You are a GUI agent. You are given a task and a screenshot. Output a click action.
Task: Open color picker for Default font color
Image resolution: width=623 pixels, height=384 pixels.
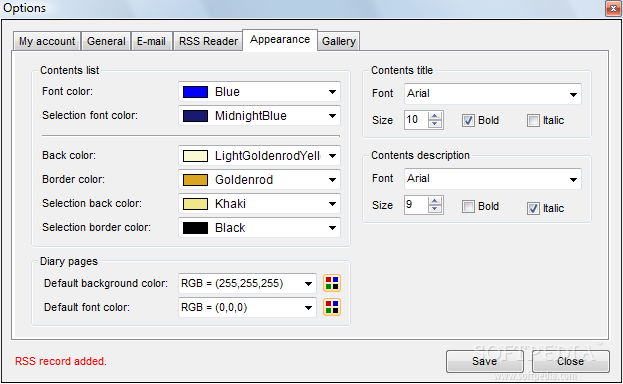click(x=332, y=307)
